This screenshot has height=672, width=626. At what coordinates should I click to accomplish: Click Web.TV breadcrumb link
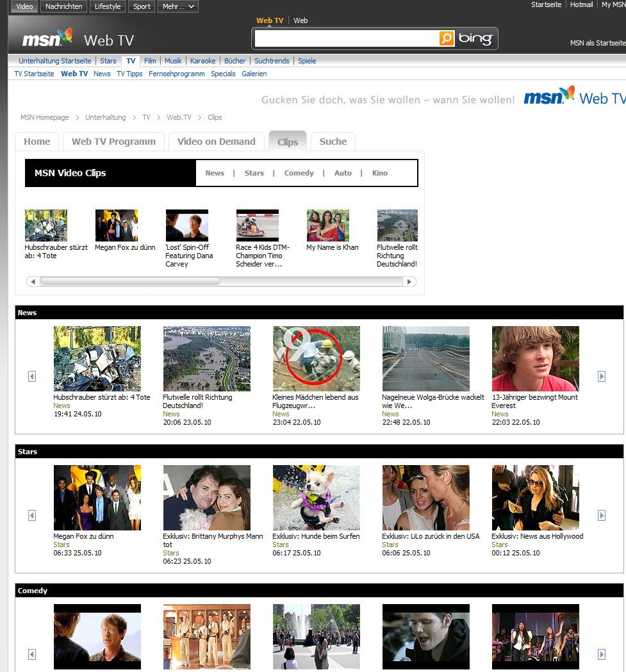coord(179,117)
